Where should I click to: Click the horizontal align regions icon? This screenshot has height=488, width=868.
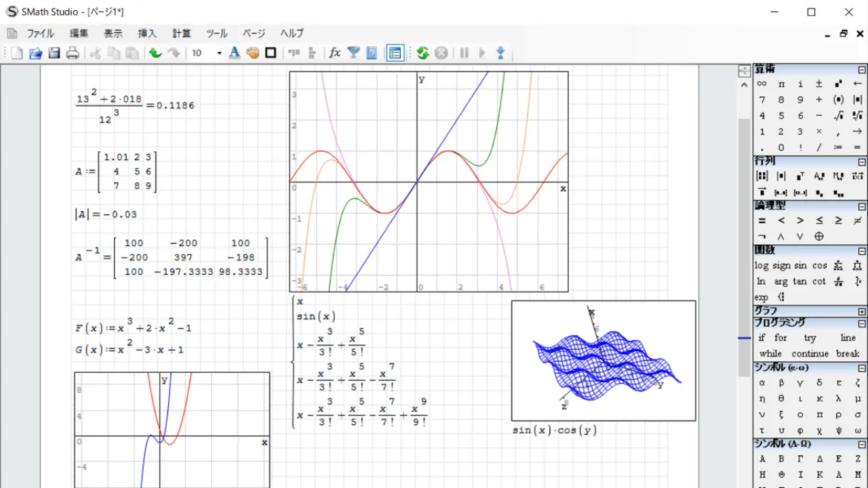pos(294,53)
